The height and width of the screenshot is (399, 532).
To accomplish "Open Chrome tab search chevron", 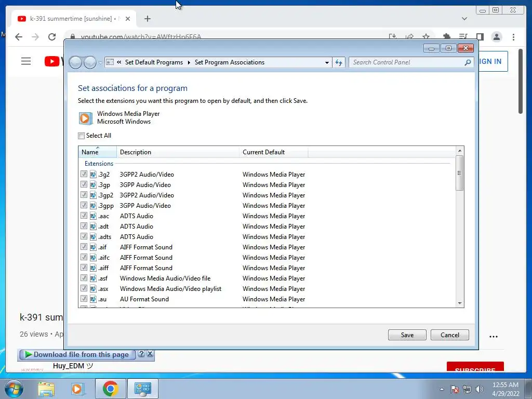I will click(464, 19).
